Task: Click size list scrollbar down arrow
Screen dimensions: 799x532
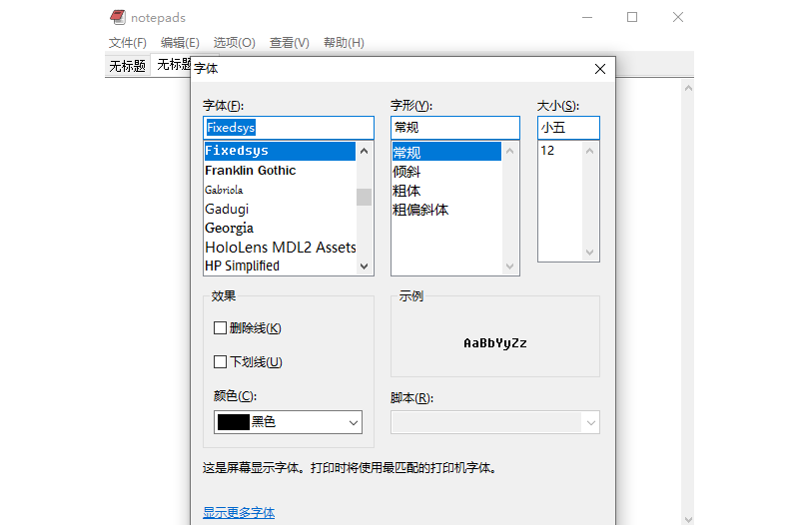Action: tap(589, 253)
